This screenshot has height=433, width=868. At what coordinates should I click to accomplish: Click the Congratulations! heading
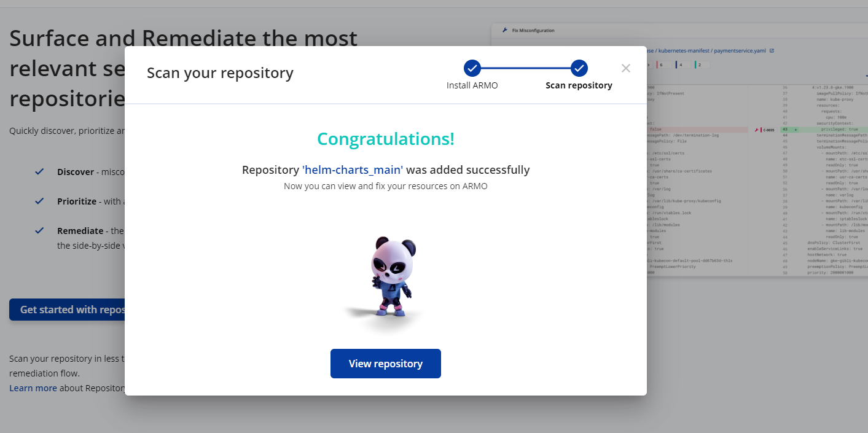pyautogui.click(x=386, y=139)
